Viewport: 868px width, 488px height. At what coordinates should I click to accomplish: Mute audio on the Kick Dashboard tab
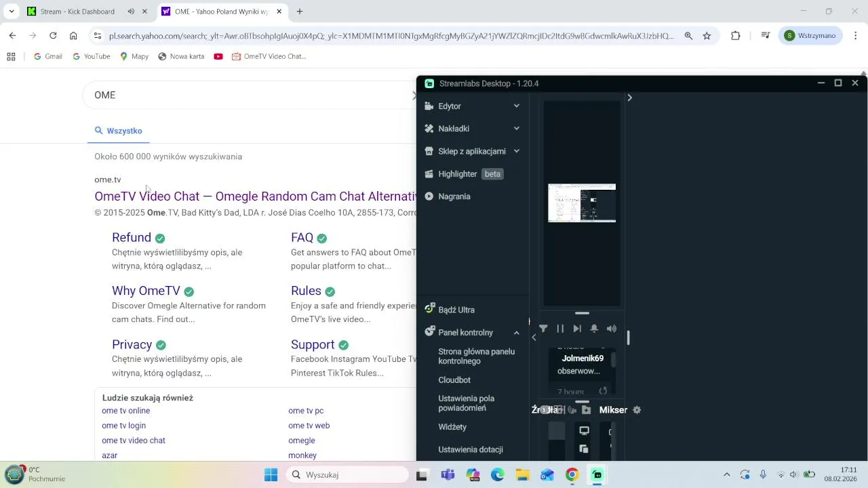[x=131, y=12]
